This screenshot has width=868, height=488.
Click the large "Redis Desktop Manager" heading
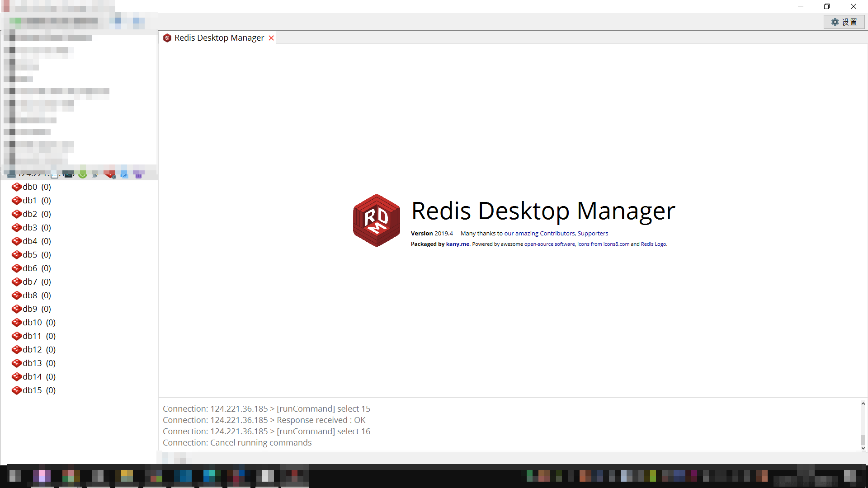tap(543, 211)
